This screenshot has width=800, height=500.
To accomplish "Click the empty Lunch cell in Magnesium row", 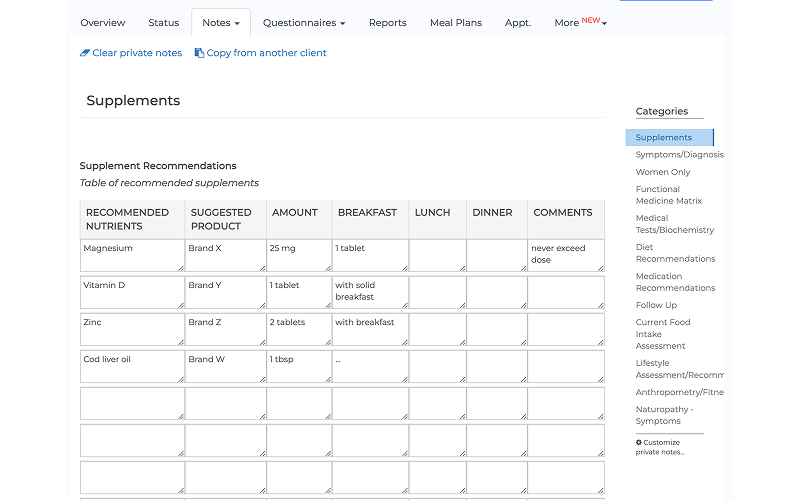I will [437, 256].
